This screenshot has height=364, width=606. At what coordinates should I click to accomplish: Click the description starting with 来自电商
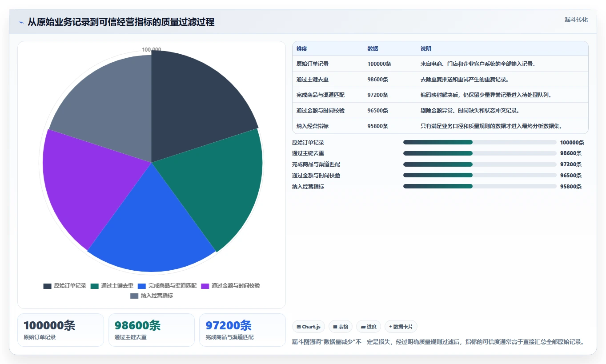[478, 64]
